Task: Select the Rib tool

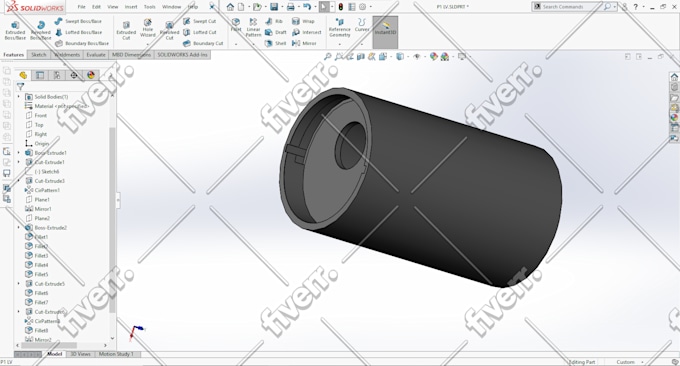Action: click(x=274, y=21)
